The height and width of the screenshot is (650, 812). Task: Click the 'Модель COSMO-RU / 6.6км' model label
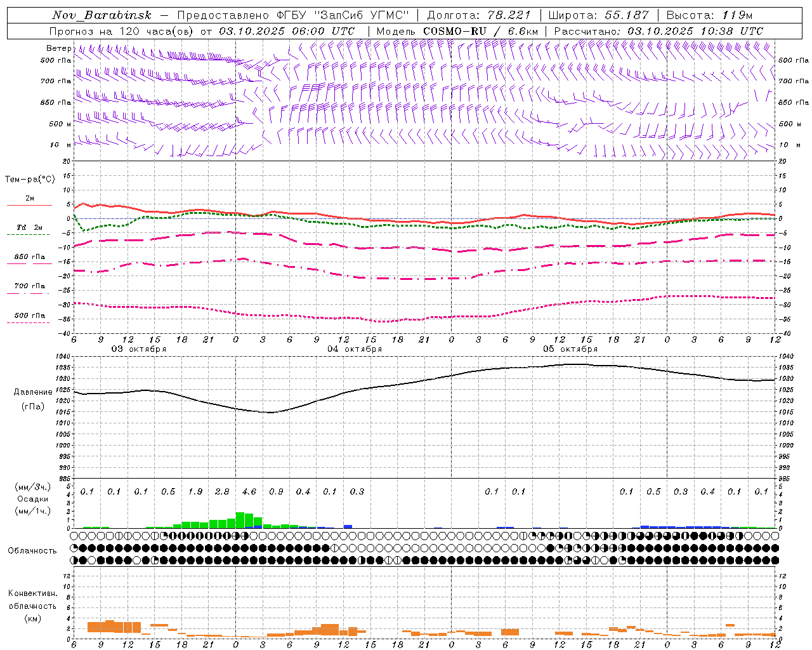pos(457,31)
